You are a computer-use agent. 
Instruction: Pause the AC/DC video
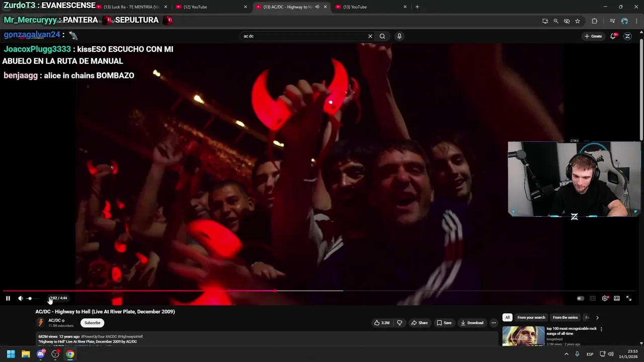point(8,298)
